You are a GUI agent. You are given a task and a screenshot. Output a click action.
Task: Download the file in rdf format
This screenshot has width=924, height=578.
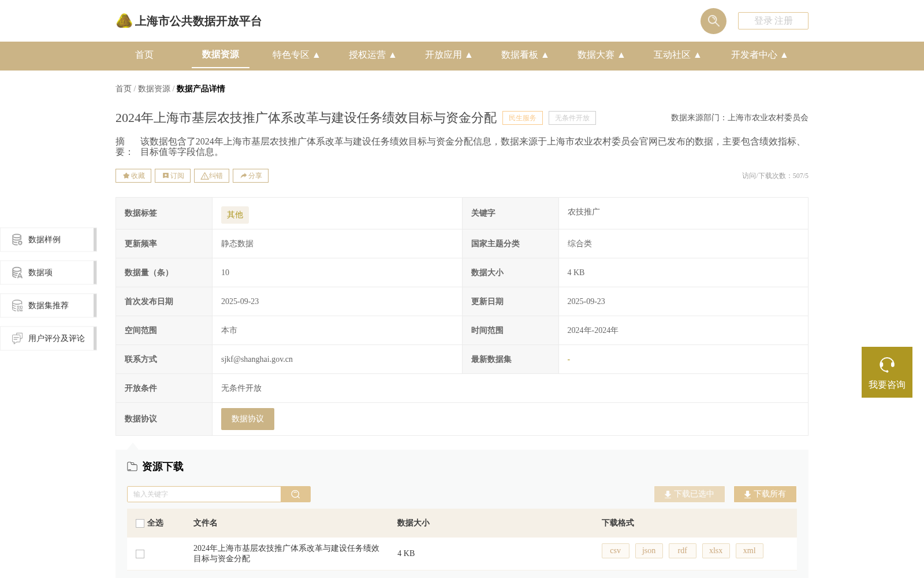683,551
